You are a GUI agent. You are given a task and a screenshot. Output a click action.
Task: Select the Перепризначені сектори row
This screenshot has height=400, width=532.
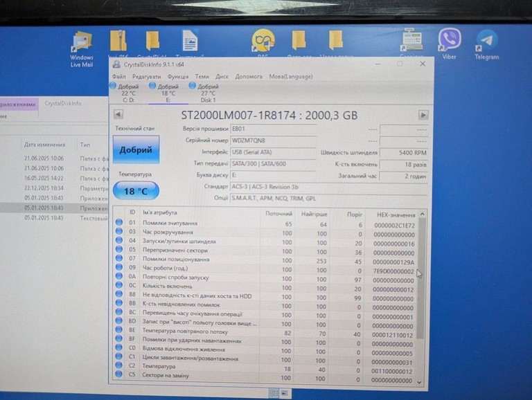pos(266,251)
